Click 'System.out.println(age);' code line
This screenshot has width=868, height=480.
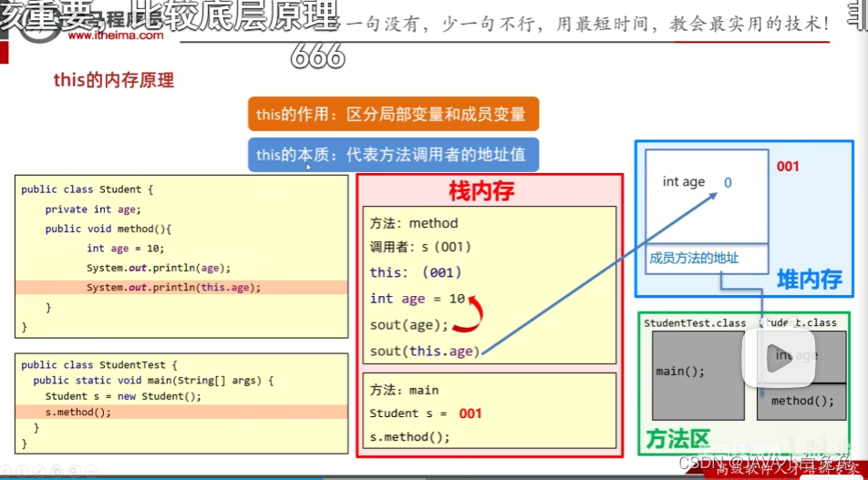pyautogui.click(x=159, y=268)
